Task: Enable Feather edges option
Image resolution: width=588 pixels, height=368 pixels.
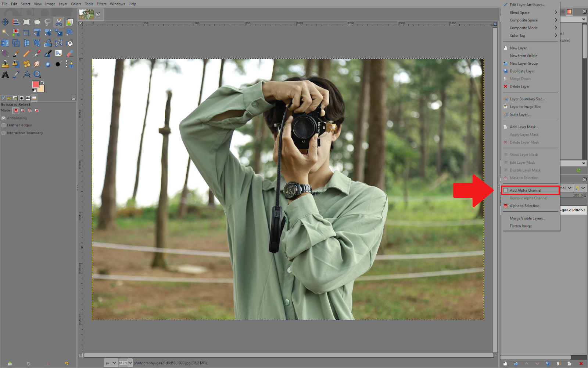Action: (x=3, y=125)
